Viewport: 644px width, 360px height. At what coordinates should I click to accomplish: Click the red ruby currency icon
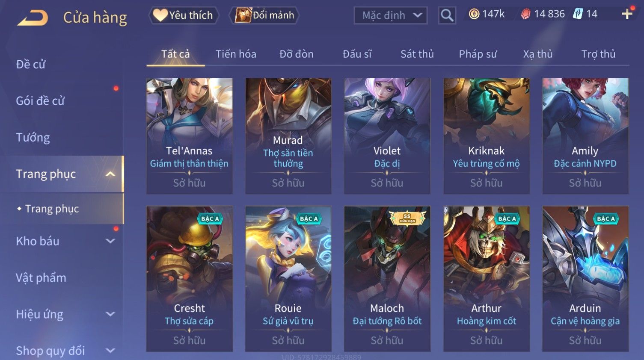coord(525,14)
